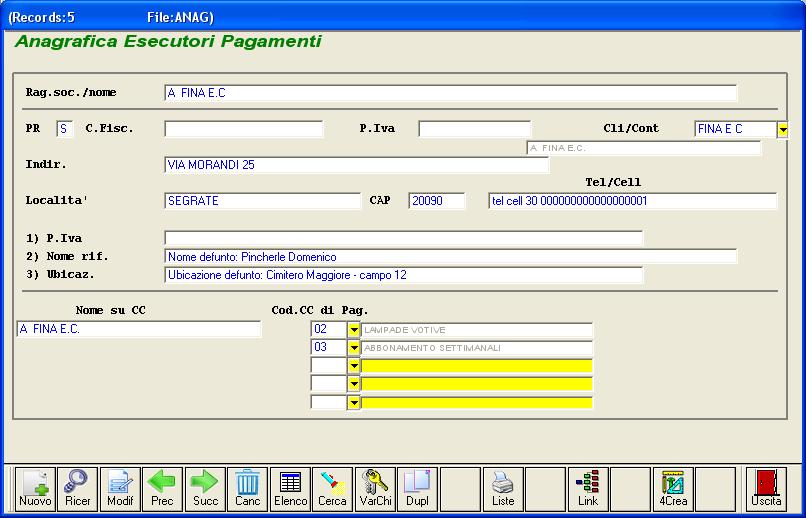Viewport: 806px width, 518px height.
Task: Click the first yellow empty description field
Action: (x=477, y=366)
